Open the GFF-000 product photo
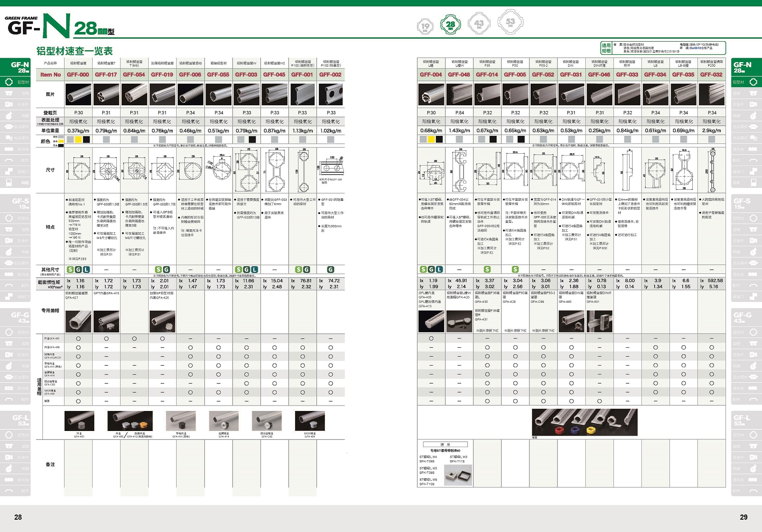Screen dimensions: 762x532 tap(78, 94)
